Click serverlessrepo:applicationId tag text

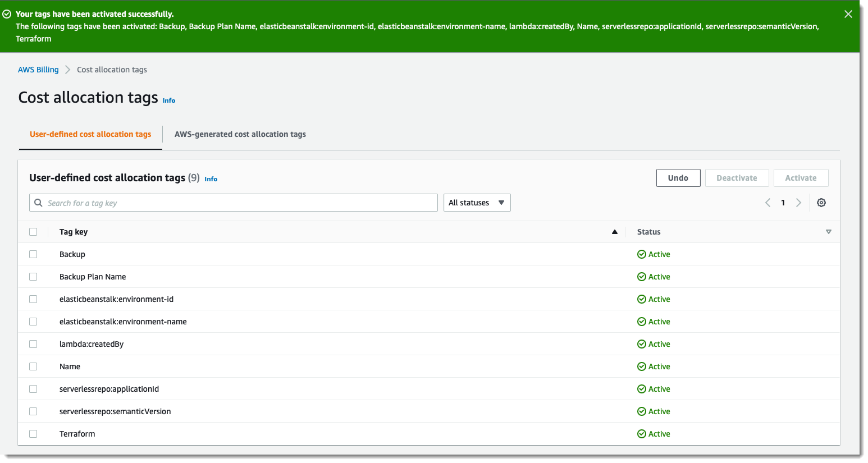[x=109, y=389]
